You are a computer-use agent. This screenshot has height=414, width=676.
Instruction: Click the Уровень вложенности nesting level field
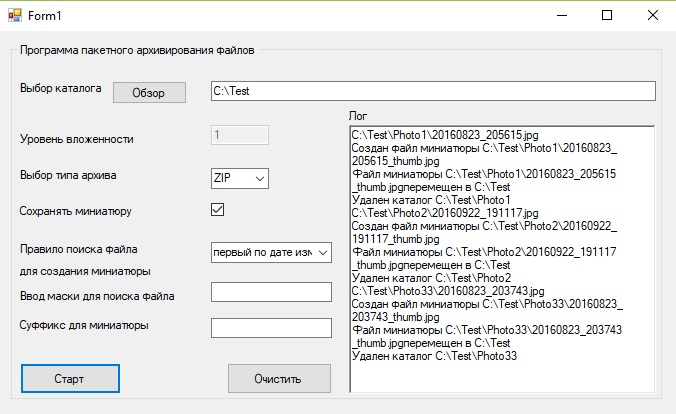[240, 135]
